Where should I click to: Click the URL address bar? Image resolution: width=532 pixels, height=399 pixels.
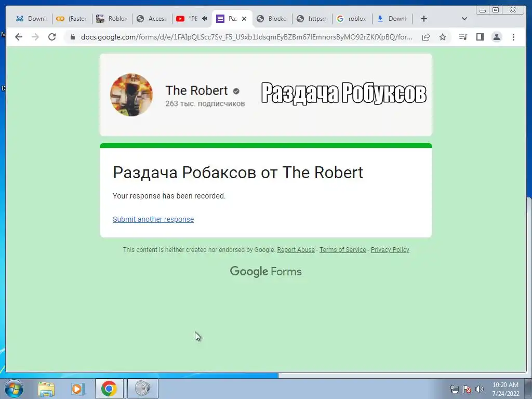coord(247,37)
